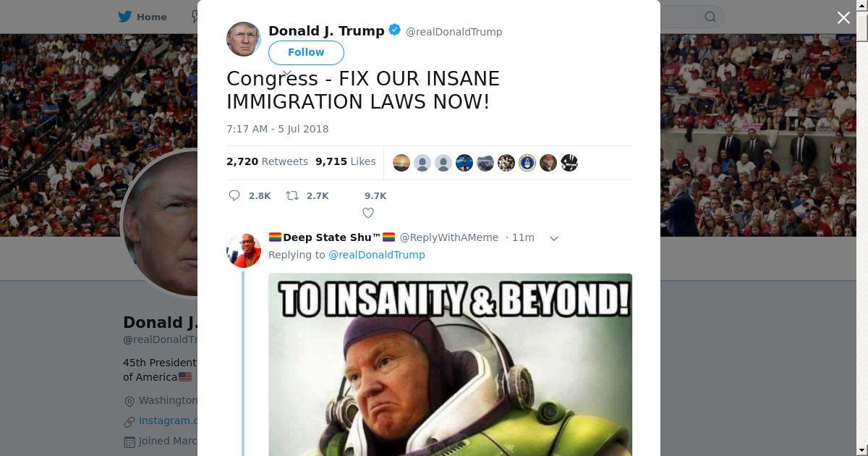Open the 7:17 AM - 5 Jul 2018 timestamp
The height and width of the screenshot is (456, 868).
278,129
